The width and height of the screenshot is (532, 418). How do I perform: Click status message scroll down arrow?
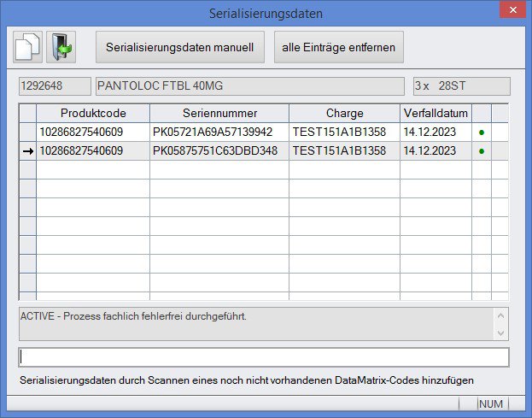click(x=500, y=333)
